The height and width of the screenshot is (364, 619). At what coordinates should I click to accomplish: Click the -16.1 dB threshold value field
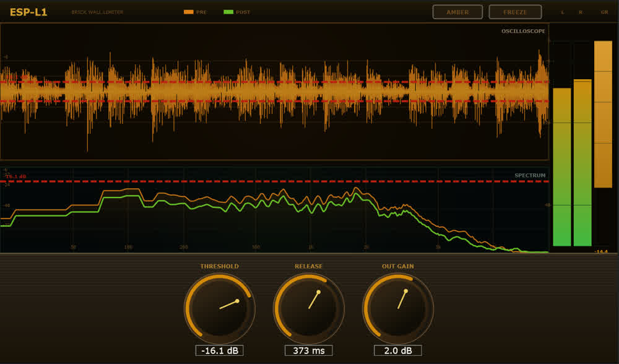(x=220, y=350)
